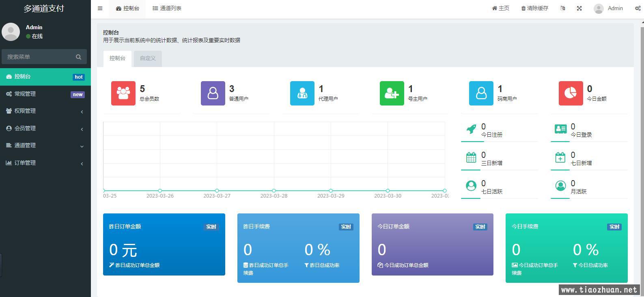
Task: Switch to the 控制台 top navigation tab
Action: pyautogui.click(x=127, y=8)
